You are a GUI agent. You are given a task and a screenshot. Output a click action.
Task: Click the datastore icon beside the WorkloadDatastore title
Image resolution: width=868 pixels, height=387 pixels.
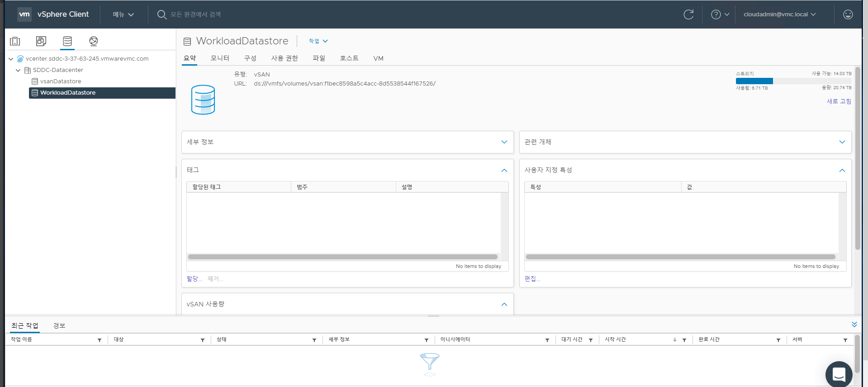187,42
